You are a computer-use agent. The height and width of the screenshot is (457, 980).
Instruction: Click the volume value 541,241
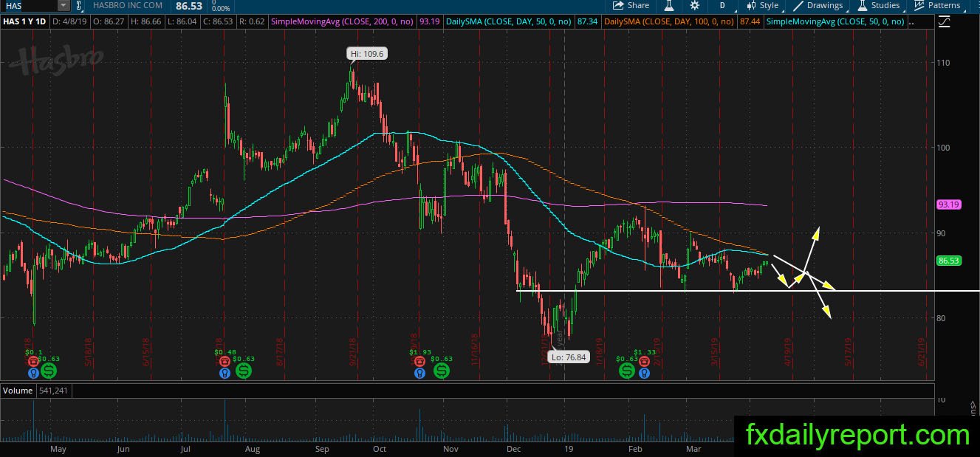(x=52, y=390)
